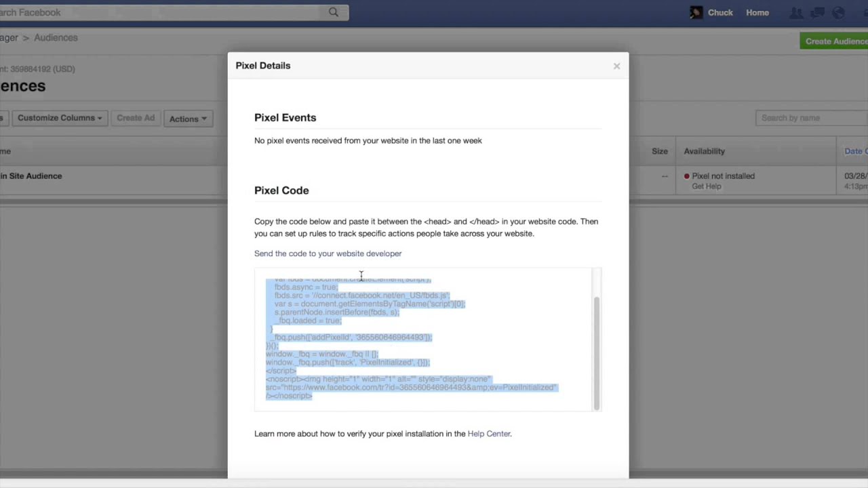868x488 pixels.
Task: Click the Create Audience button
Action: coord(835,41)
